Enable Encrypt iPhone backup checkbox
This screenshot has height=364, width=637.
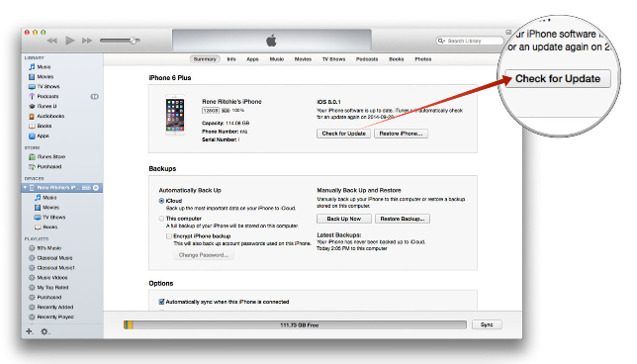(x=168, y=236)
